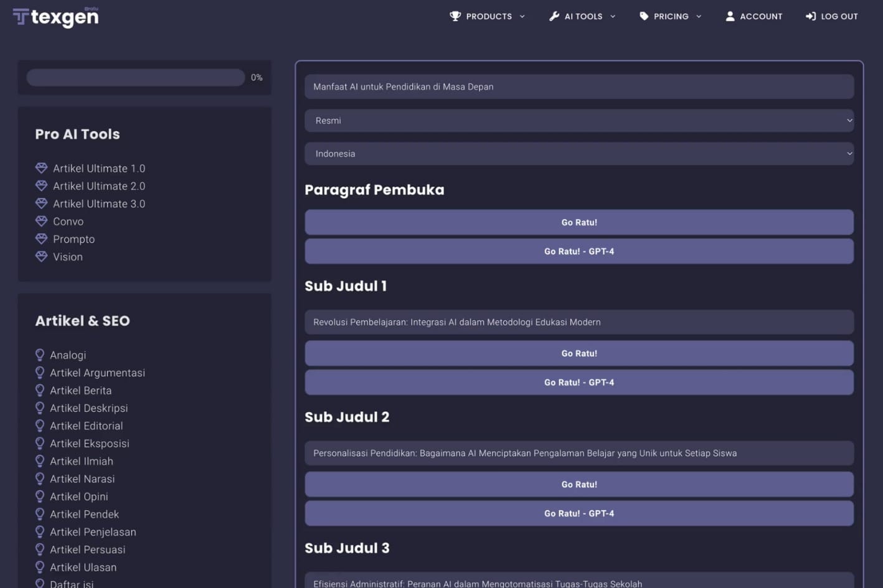Open the AI Tools menu

pyautogui.click(x=583, y=17)
